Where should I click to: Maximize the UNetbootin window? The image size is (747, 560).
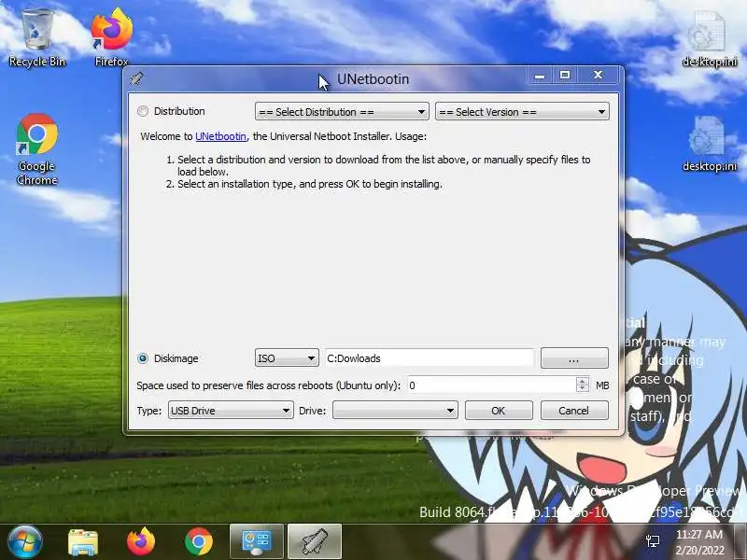[x=565, y=76]
